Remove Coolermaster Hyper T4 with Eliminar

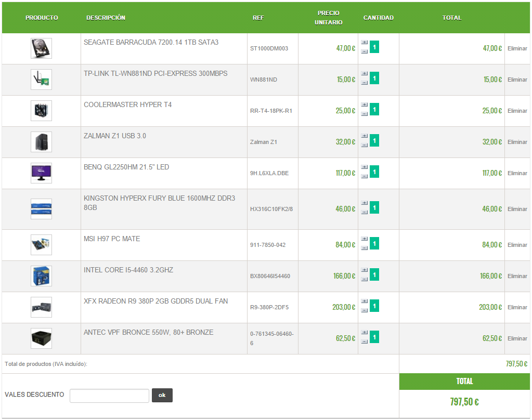(517, 111)
